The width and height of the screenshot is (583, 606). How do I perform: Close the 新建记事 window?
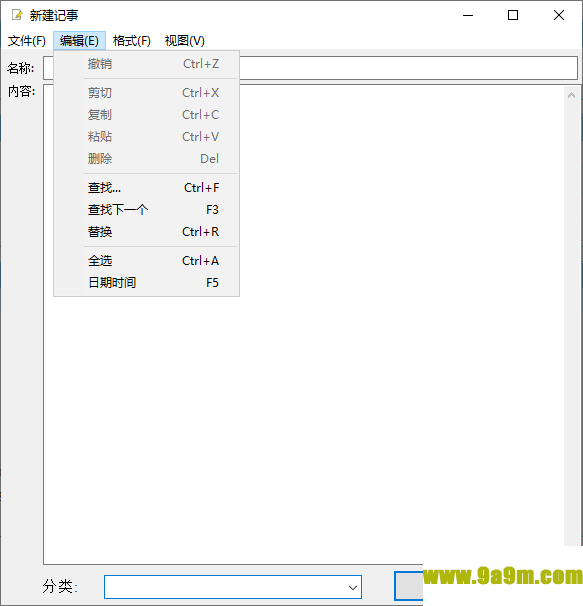point(559,15)
